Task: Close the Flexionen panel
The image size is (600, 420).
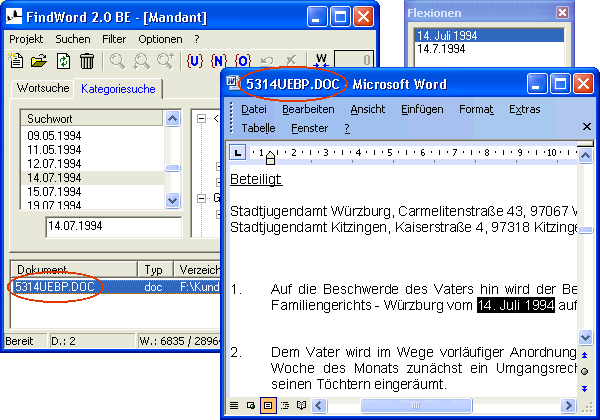Action: [562, 13]
